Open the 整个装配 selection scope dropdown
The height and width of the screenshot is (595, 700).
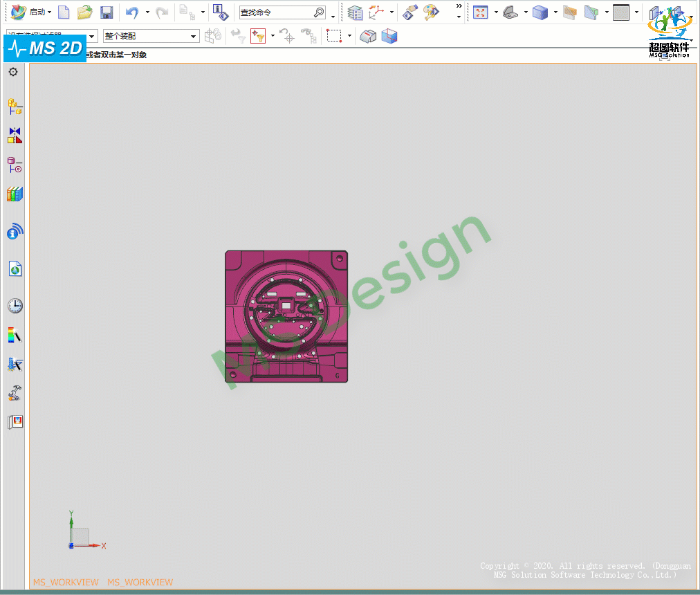tap(151, 36)
